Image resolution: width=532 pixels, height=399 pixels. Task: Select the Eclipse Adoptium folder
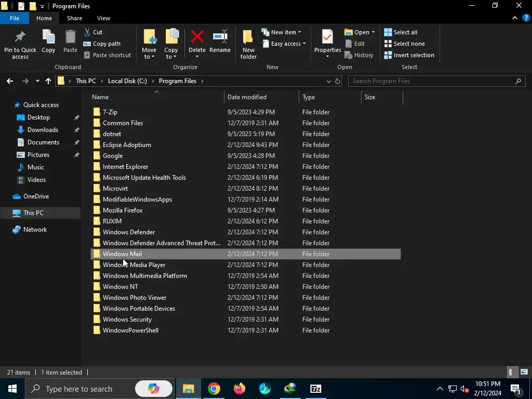127,145
